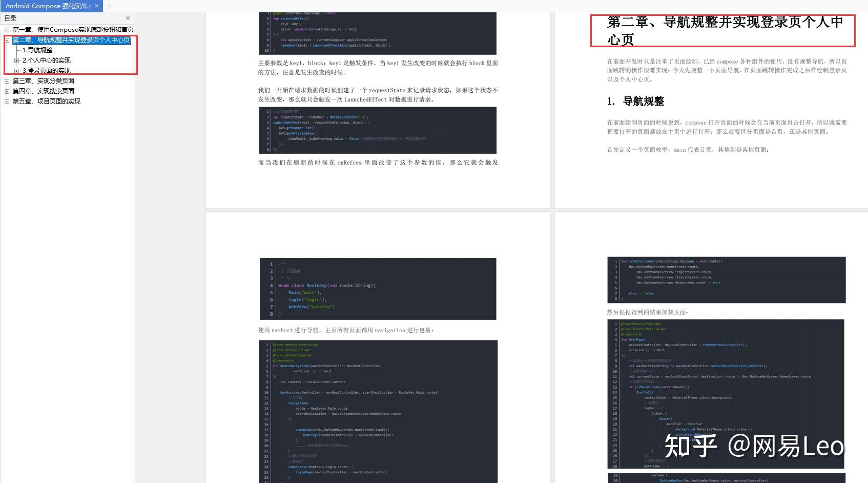
Task: Expand the 3.登录页面的实现 node
Action: [x=17, y=70]
